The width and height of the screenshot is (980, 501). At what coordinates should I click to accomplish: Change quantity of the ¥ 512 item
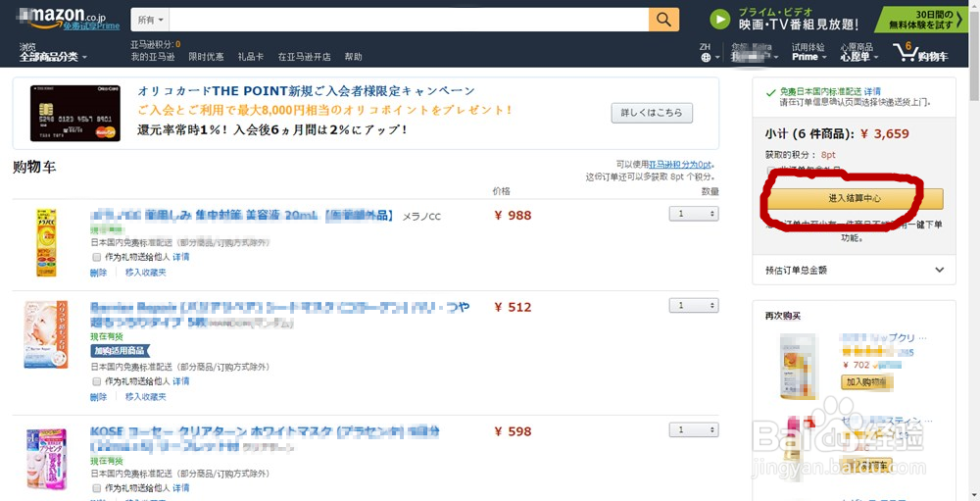(x=694, y=305)
